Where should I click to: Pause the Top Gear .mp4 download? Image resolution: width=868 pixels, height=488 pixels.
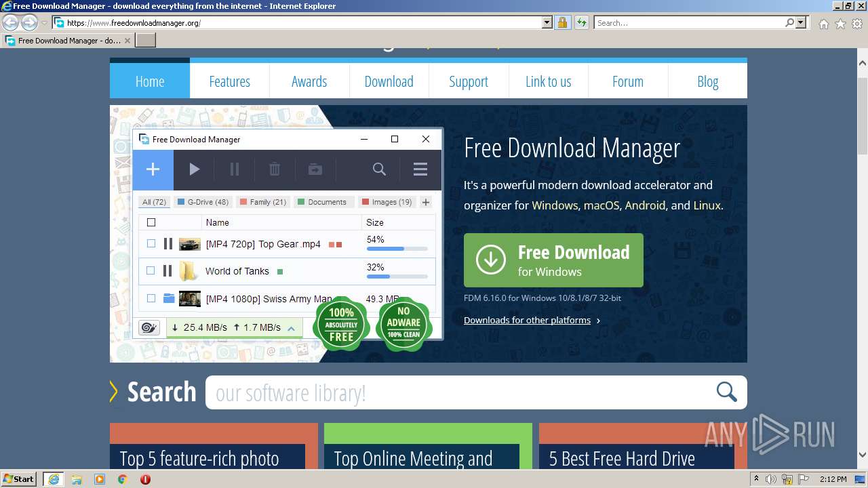pyautogui.click(x=167, y=243)
